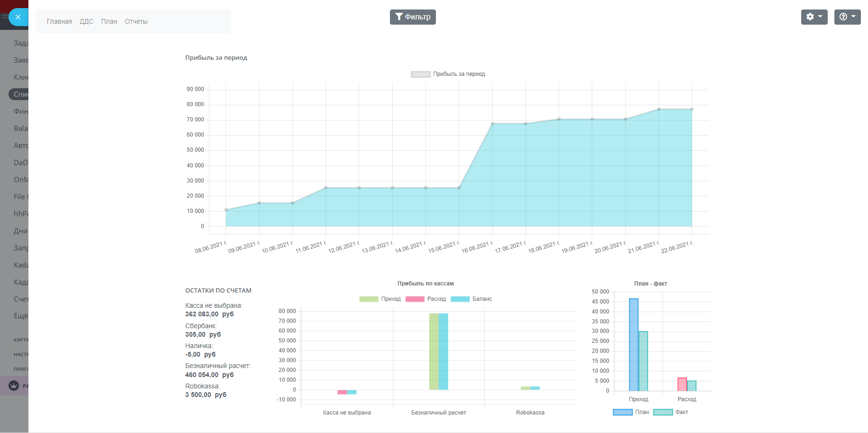Click the gray Прибыль за период legend swatch
The image size is (868, 433).
click(420, 74)
